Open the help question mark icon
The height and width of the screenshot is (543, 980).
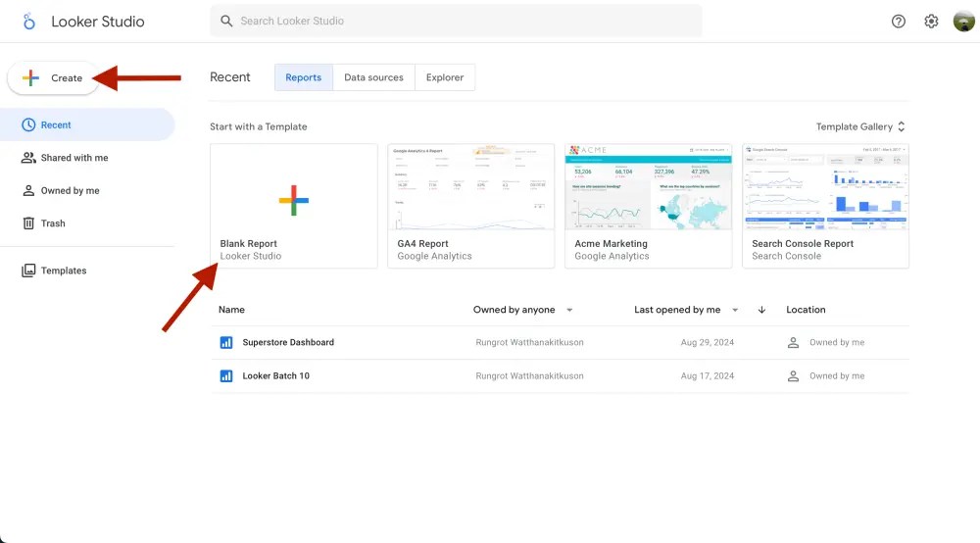pos(899,21)
